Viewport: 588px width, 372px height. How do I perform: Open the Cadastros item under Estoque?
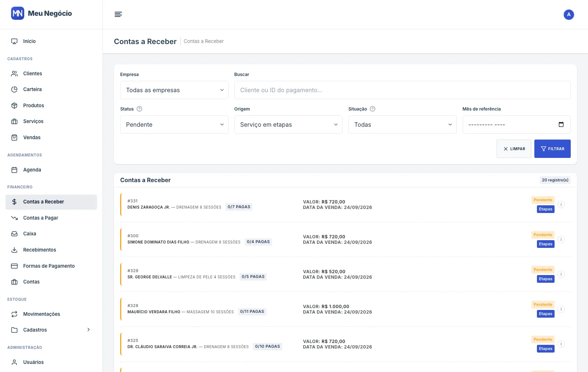pos(51,330)
